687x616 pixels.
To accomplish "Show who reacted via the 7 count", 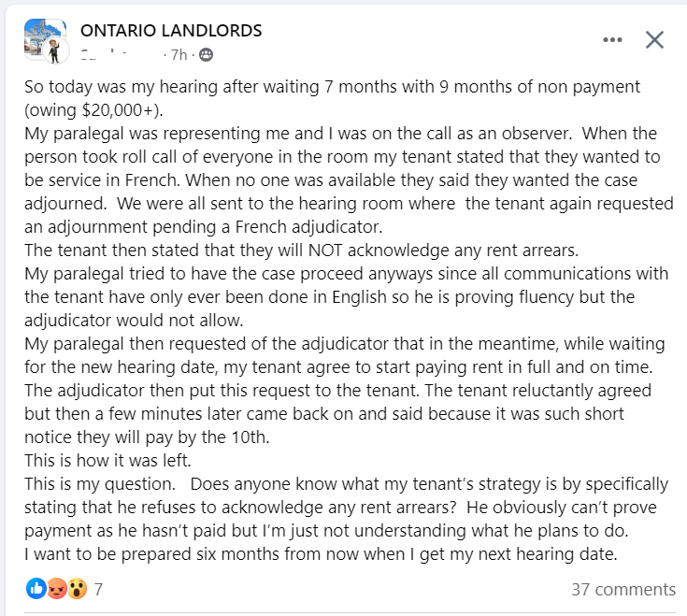I will (x=98, y=589).
